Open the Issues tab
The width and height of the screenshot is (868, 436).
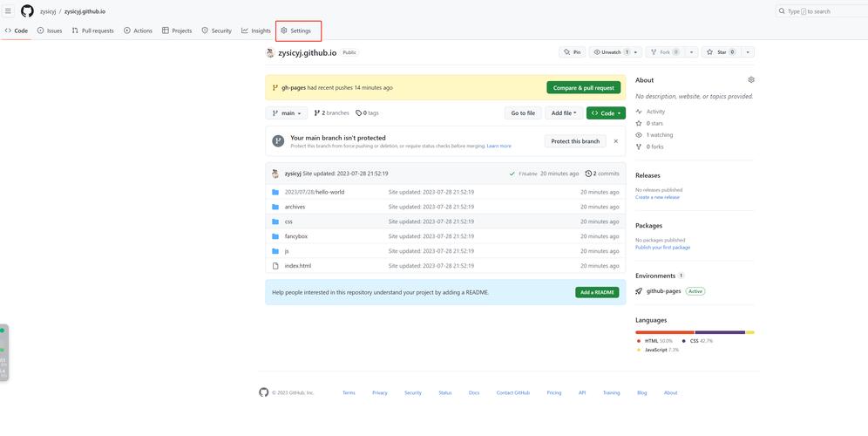click(x=50, y=31)
